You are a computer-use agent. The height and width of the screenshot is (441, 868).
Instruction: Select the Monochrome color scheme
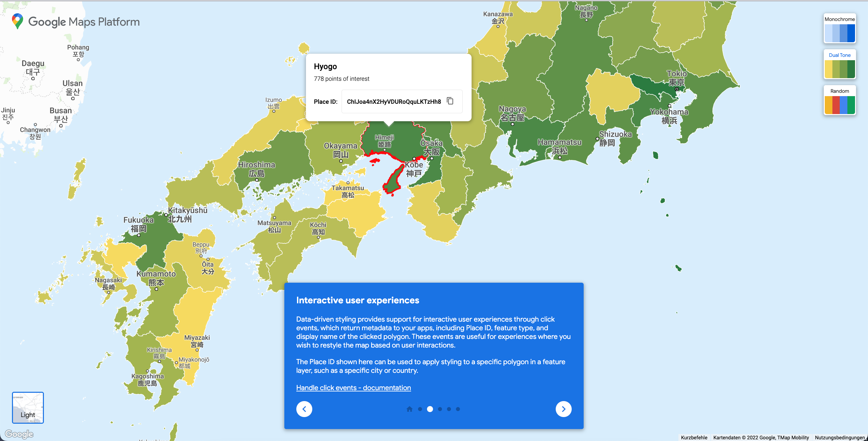[x=839, y=29]
